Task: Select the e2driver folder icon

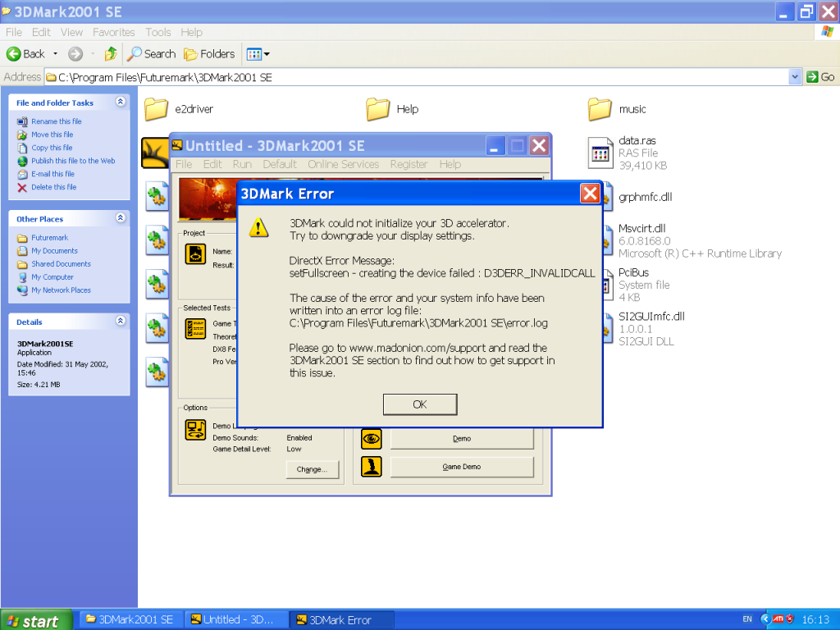Action: coord(156,109)
